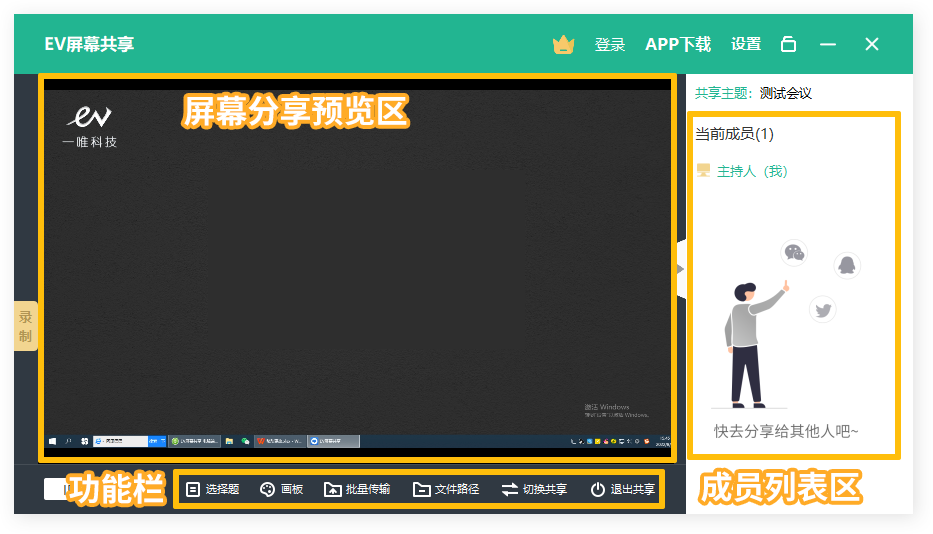Click the meeting topic 测试会议

[x=785, y=93]
